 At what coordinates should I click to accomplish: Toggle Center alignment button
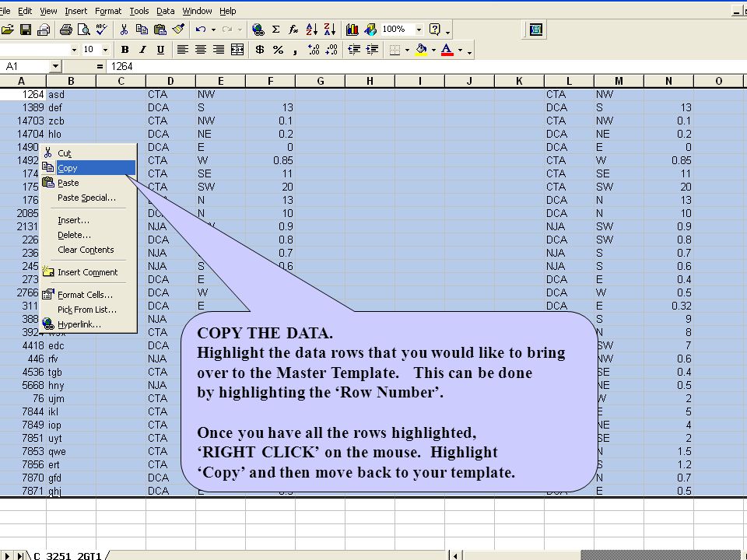[x=201, y=50]
